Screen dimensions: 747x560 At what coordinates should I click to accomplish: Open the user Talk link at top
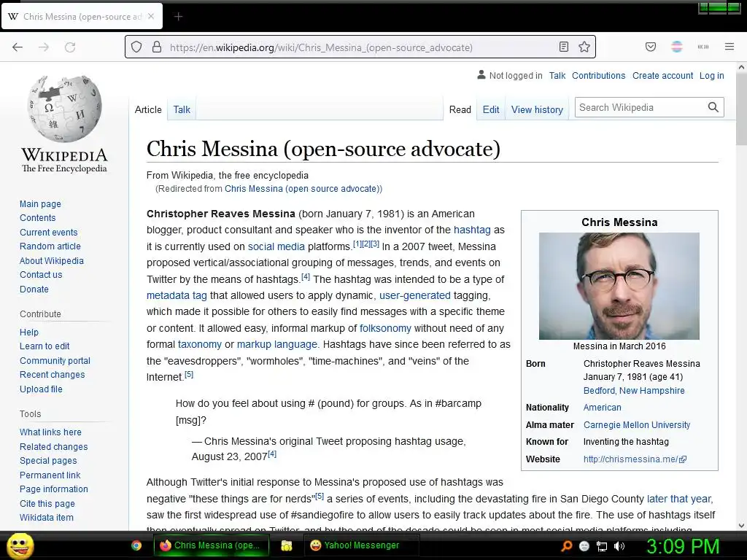click(557, 75)
